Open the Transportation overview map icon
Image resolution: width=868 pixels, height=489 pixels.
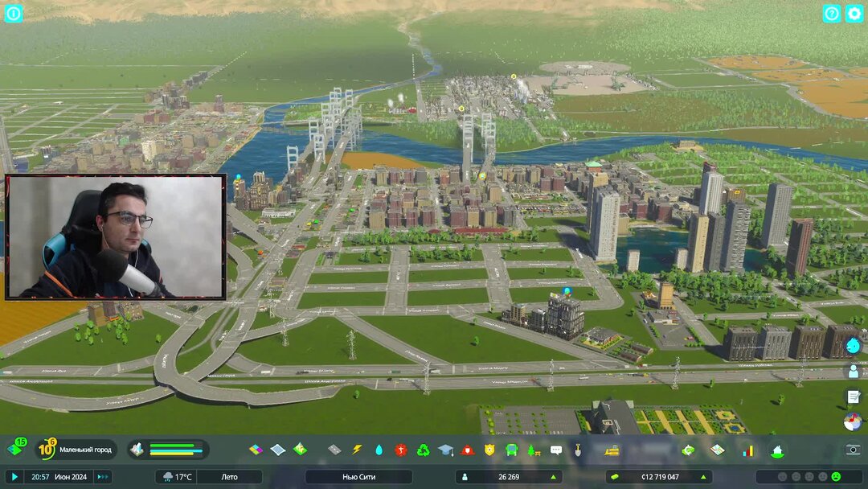pyautogui.click(x=718, y=450)
